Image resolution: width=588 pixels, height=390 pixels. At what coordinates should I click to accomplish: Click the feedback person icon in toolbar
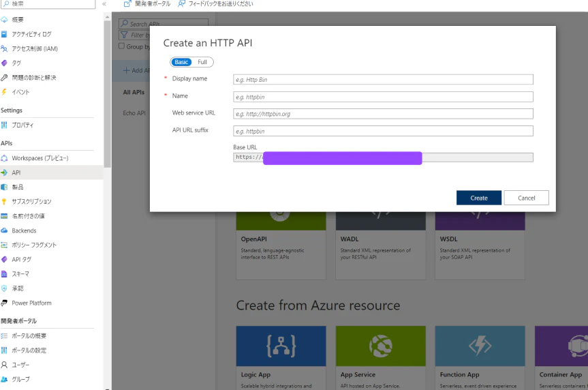point(181,4)
